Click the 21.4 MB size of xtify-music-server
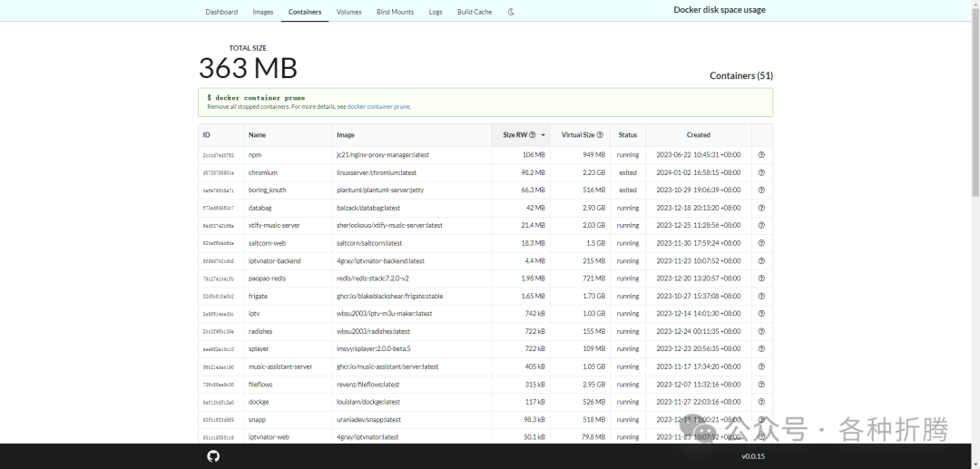980x469 pixels. coord(533,226)
